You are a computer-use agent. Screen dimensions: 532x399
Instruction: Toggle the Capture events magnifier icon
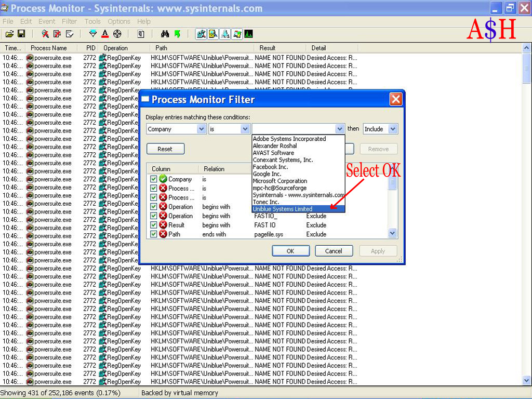[45, 34]
